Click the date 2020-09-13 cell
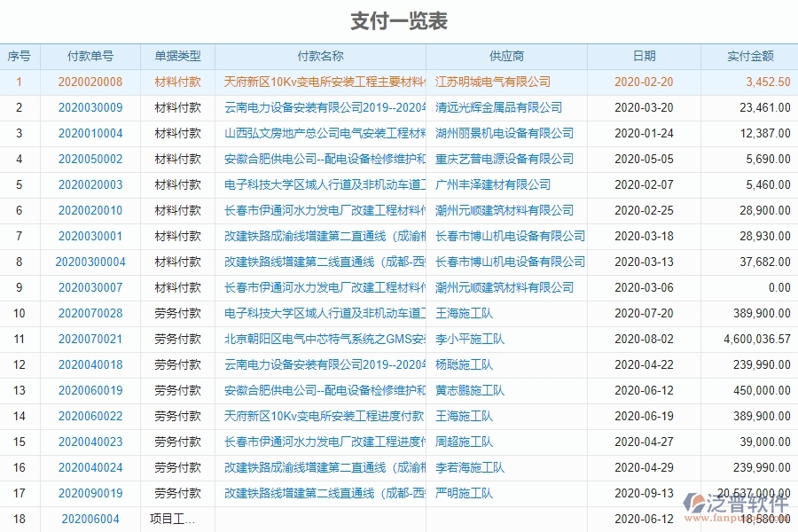This screenshot has height=532, width=798. click(x=643, y=493)
